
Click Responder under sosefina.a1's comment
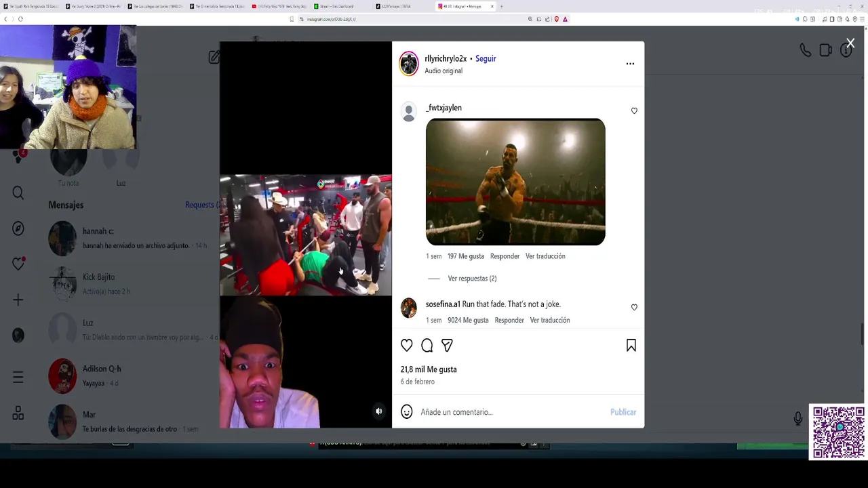509,320
